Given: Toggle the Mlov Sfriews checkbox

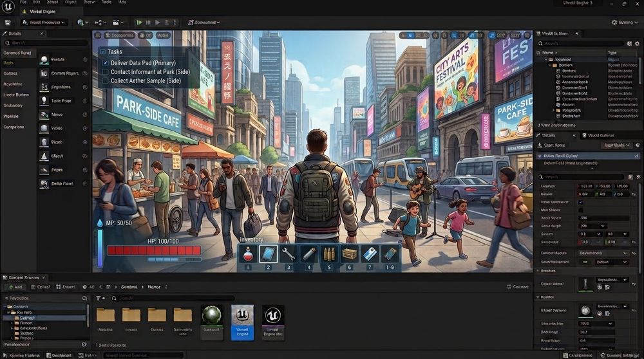Looking at the screenshot, I should pyautogui.click(x=581, y=210).
